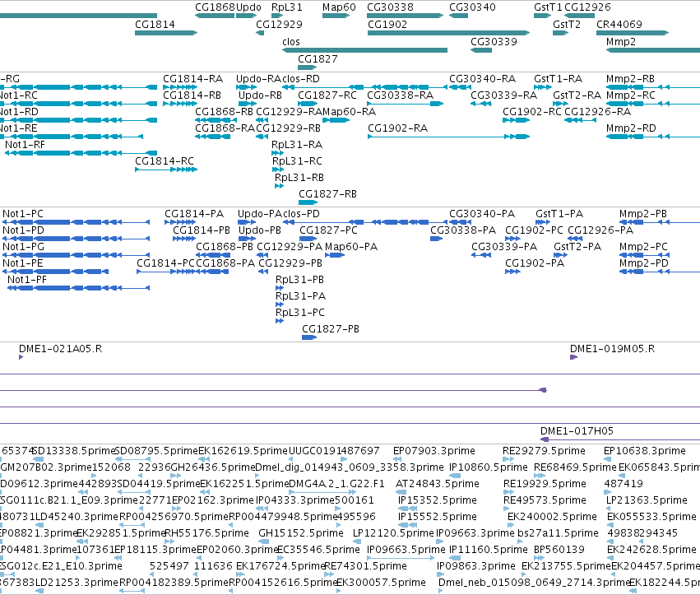The height and width of the screenshot is (595, 700).
Task: Select the IP11160.5prime EST label
Action: point(489,550)
